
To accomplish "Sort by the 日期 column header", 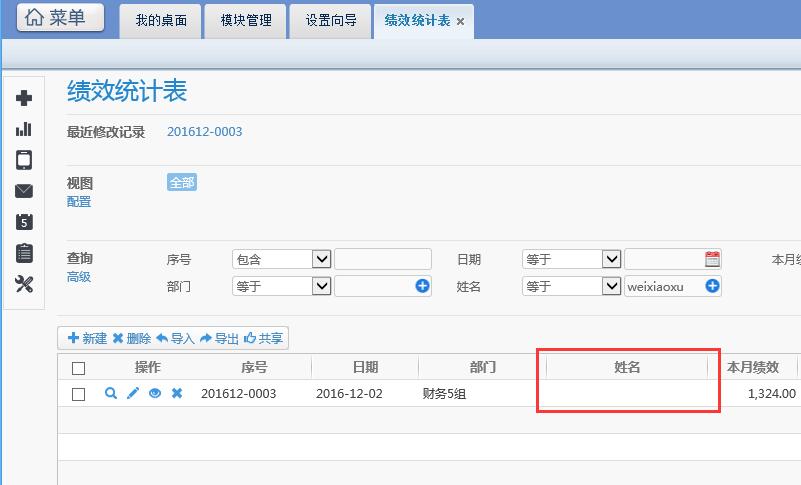I will coord(365,367).
